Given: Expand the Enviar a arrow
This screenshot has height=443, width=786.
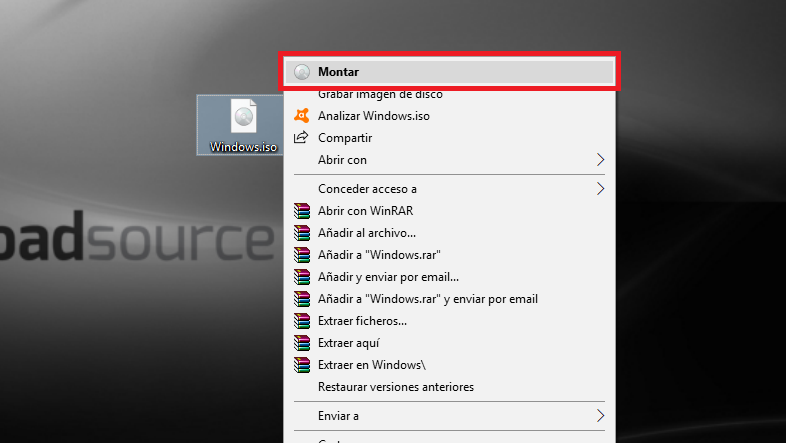Looking at the screenshot, I should pos(601,416).
